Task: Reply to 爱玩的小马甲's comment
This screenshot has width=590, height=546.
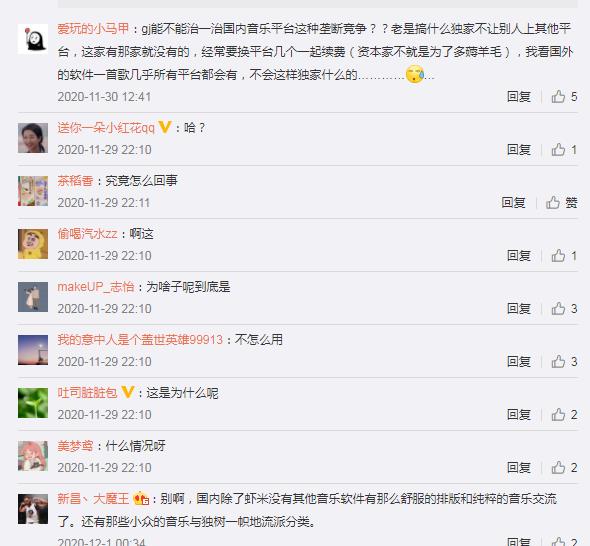Action: 519,97
